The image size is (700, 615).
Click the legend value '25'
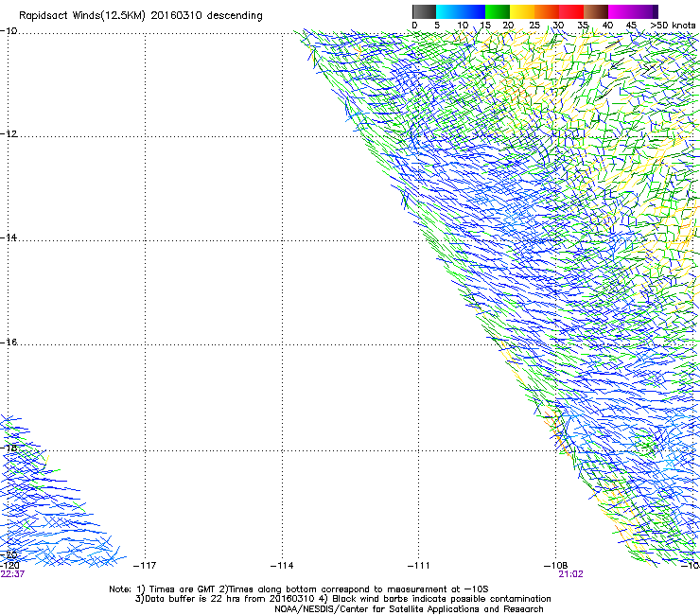click(534, 26)
